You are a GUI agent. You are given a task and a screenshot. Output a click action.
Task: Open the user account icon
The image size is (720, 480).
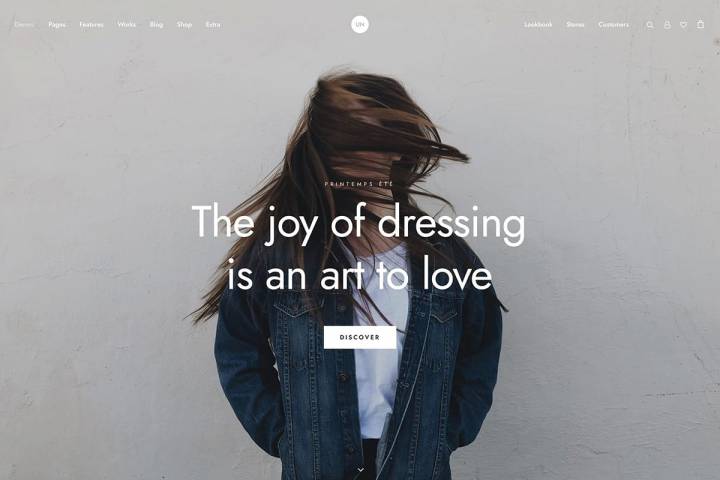coord(667,25)
